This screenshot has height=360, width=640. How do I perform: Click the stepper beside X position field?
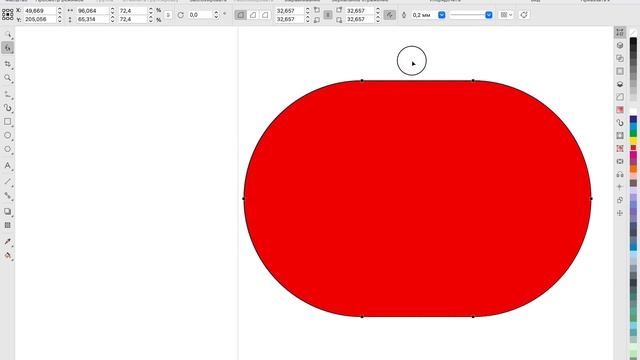pyautogui.click(x=60, y=11)
